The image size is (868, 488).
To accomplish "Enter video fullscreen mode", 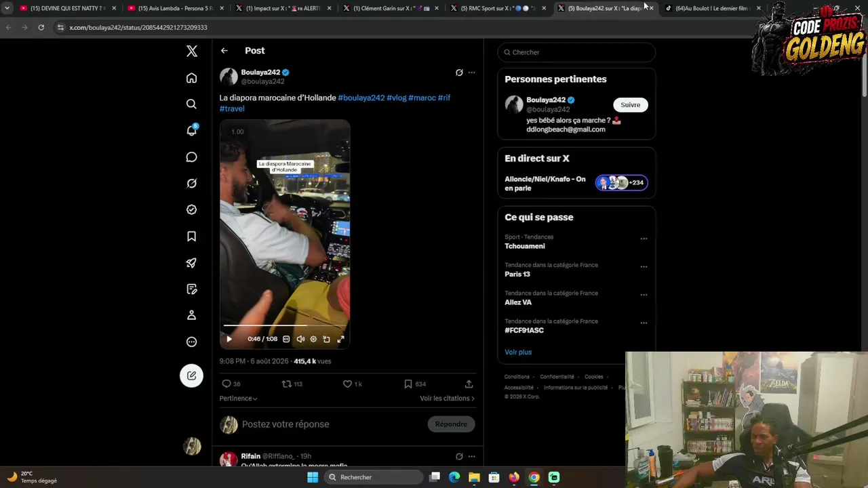I will pos(340,339).
